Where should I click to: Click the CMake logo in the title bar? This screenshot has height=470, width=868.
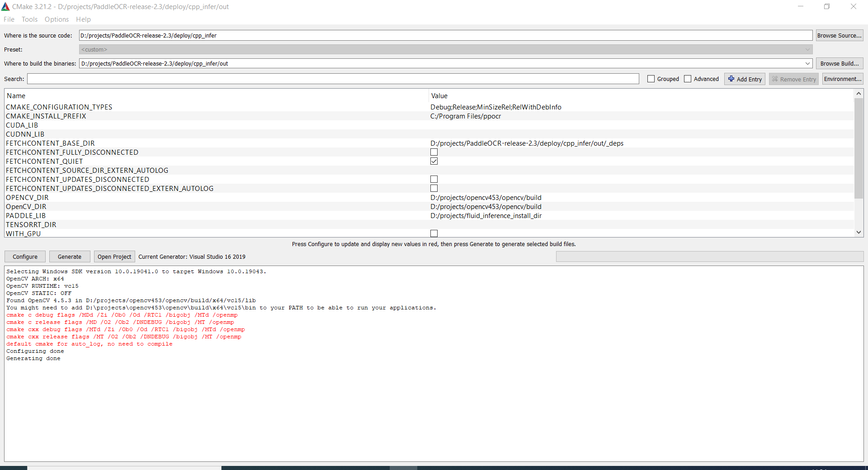tap(5, 6)
